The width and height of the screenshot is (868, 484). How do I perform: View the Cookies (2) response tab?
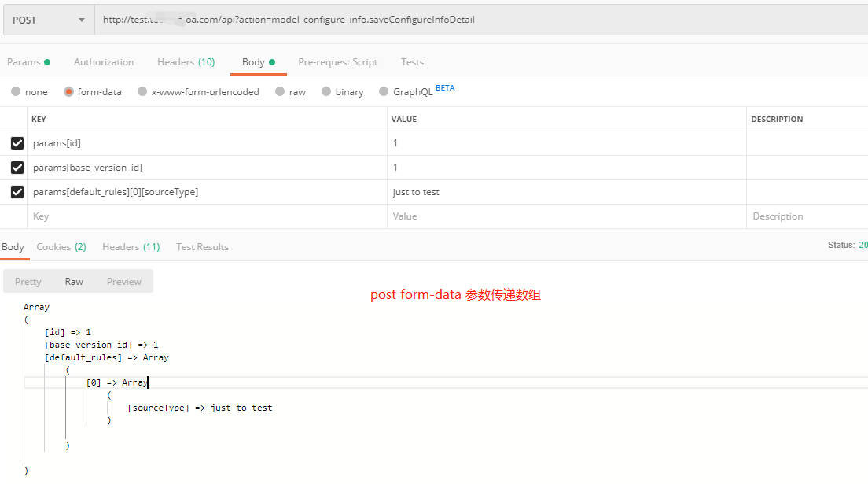coord(61,246)
